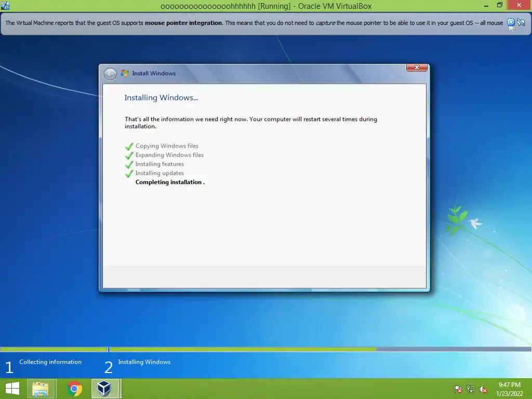Click the Installing Windows step 2 label

(x=144, y=362)
